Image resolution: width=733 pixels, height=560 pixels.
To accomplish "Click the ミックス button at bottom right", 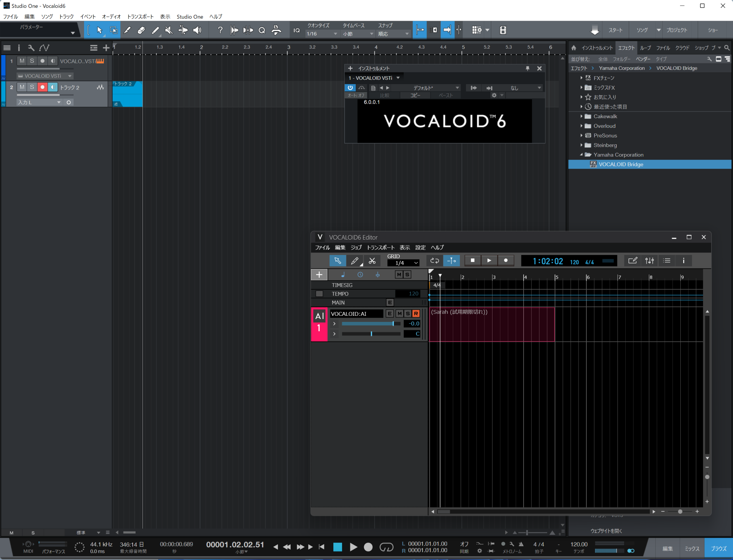I will click(x=692, y=548).
